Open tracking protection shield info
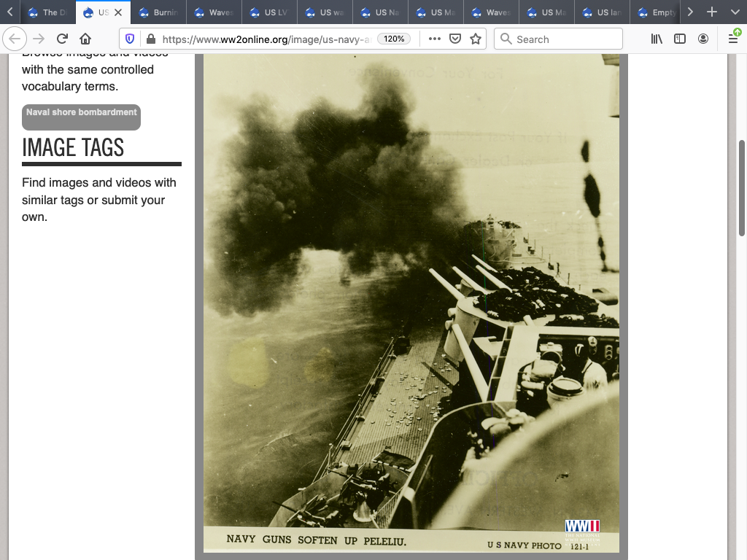The width and height of the screenshot is (747, 560). (130, 39)
